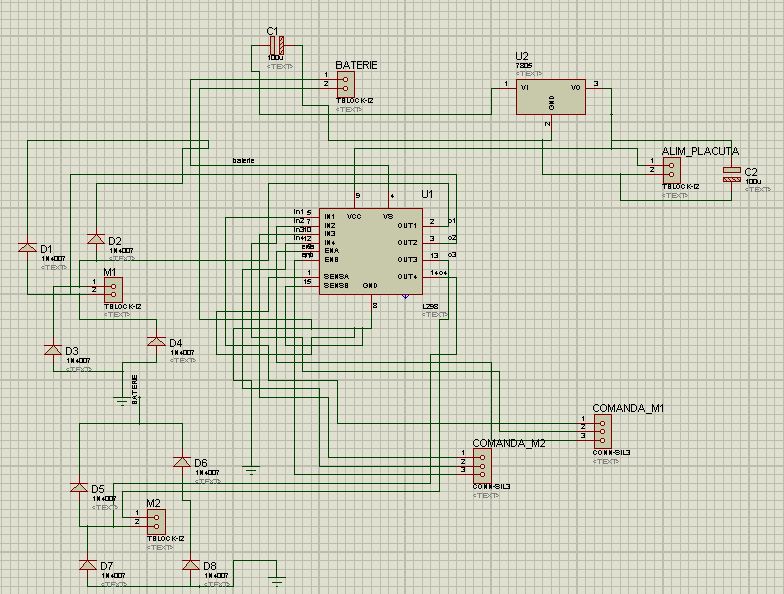Click the OUT2 pin name on U1
784x594 pixels.
tap(407, 242)
